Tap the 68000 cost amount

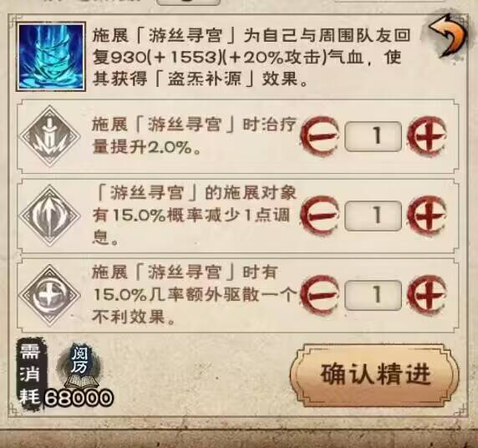pyautogui.click(x=79, y=398)
